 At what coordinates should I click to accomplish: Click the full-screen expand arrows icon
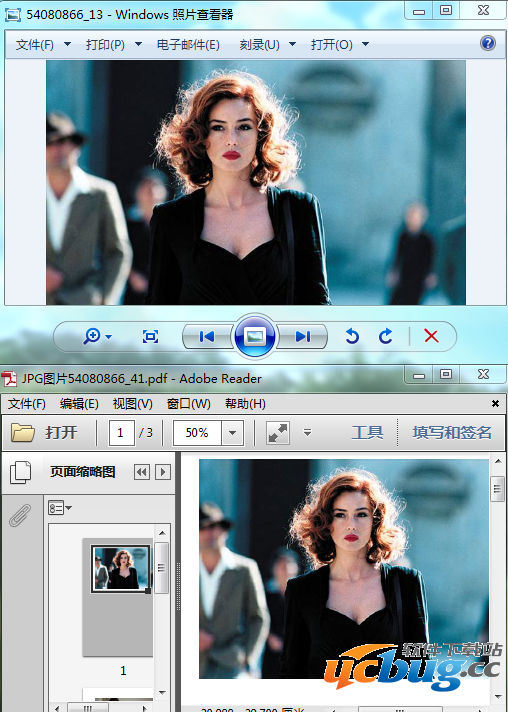278,433
